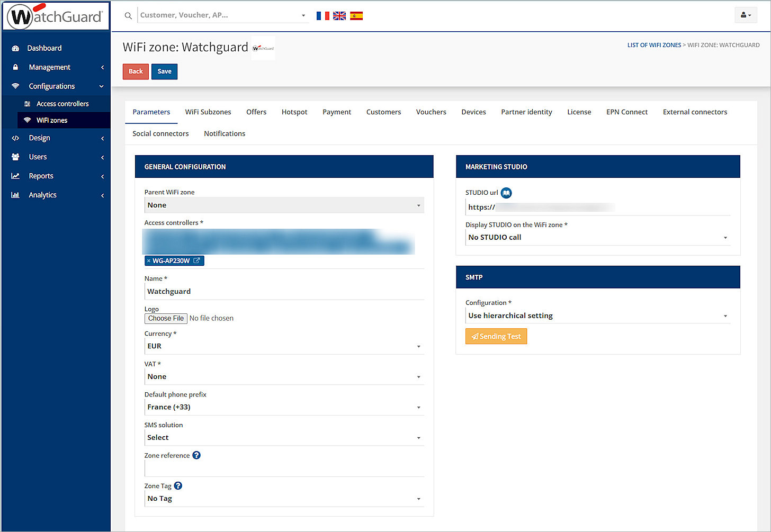Click the Reports line chart icon
The image size is (771, 532).
click(x=15, y=176)
